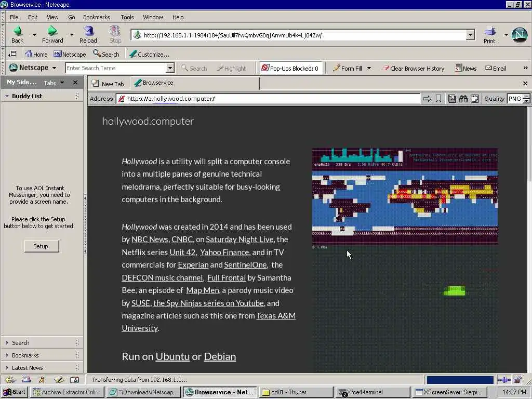Screen dimensions: 532x399
Task: Print the page with the Print icon
Action: point(489,31)
